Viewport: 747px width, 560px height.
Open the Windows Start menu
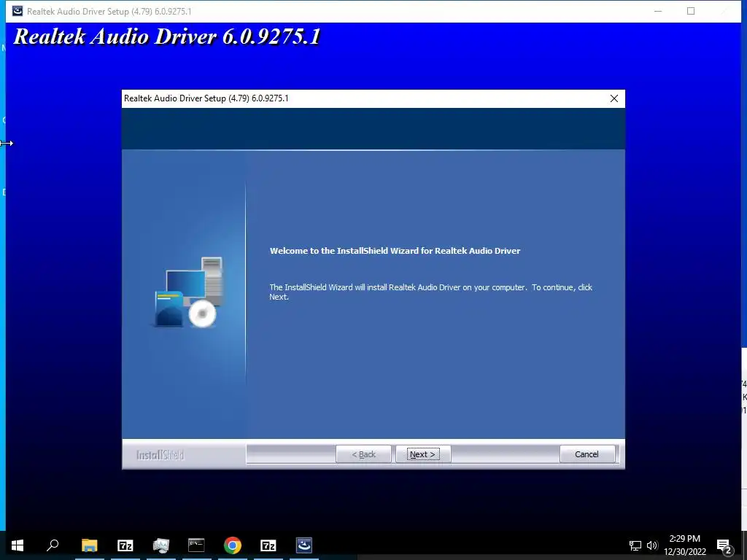click(x=18, y=545)
